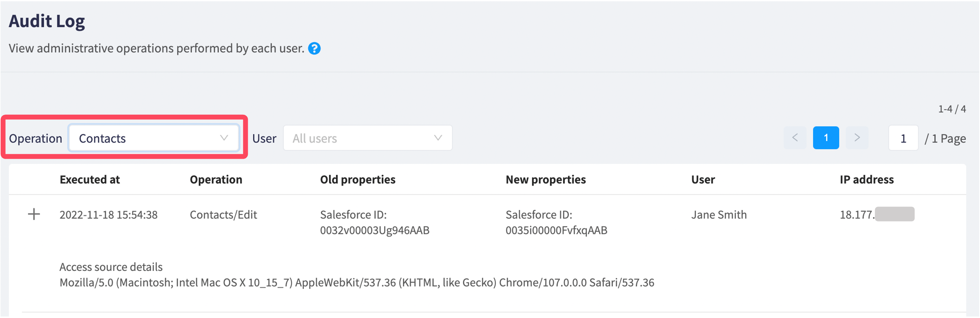The width and height of the screenshot is (980, 318).
Task: Expand the log entry with plus icon
Action: pyautogui.click(x=34, y=214)
